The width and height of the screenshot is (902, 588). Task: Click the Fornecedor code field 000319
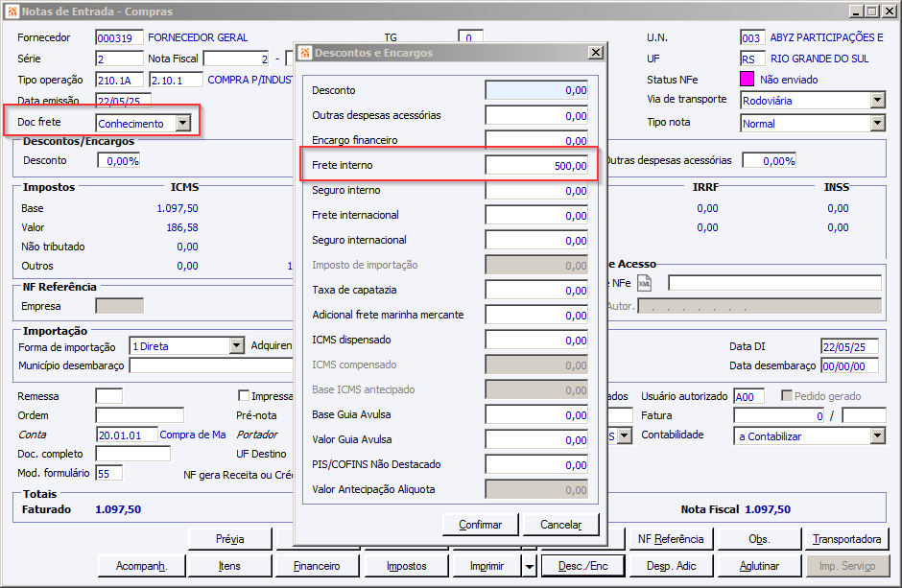[119, 38]
